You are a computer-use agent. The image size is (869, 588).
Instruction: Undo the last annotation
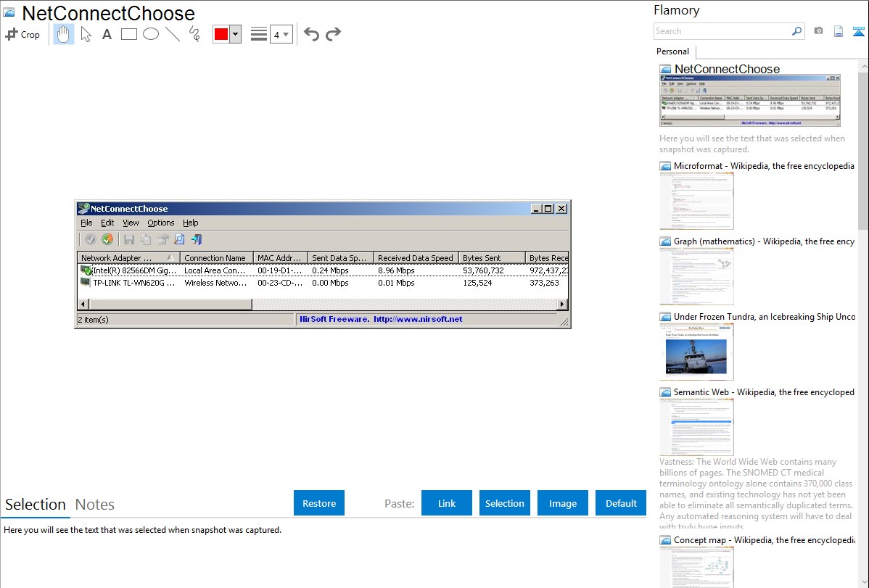pos(311,34)
